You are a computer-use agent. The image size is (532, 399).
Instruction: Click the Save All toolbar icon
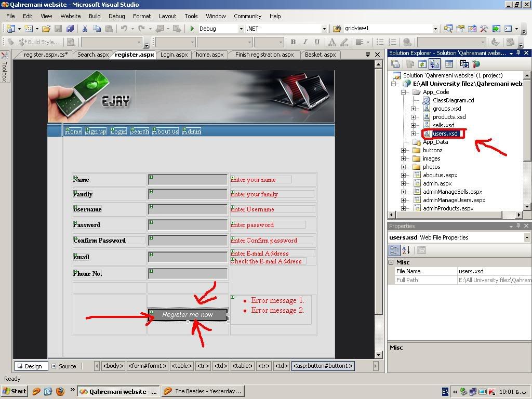coord(70,29)
